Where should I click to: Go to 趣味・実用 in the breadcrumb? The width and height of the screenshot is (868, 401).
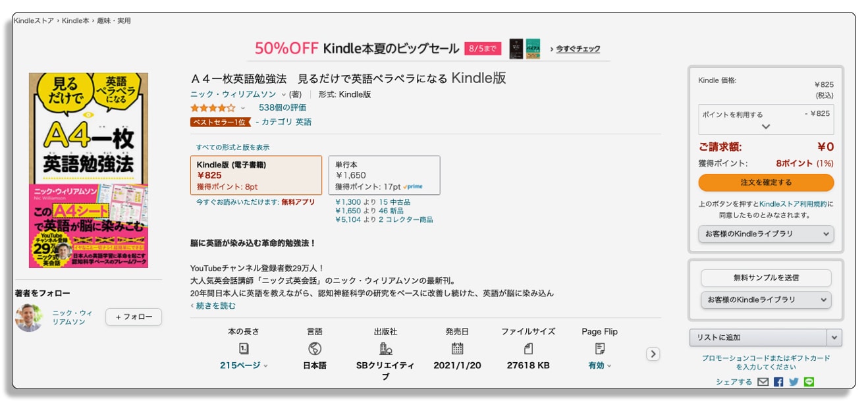113,20
